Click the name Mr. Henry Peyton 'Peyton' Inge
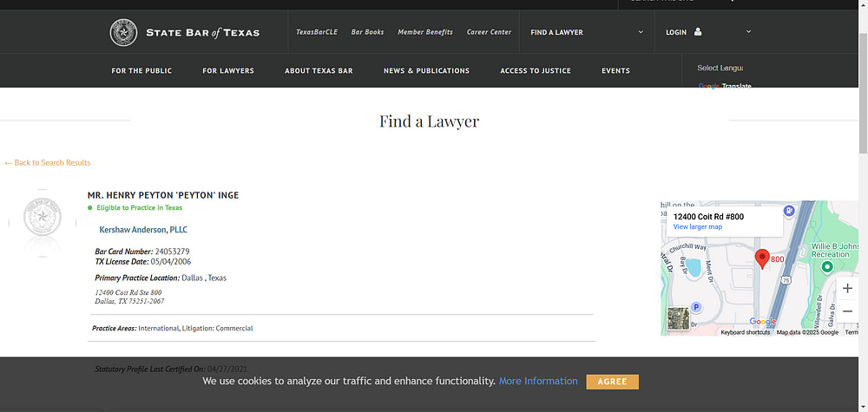Viewport: 868px width, 412px height. coord(163,195)
